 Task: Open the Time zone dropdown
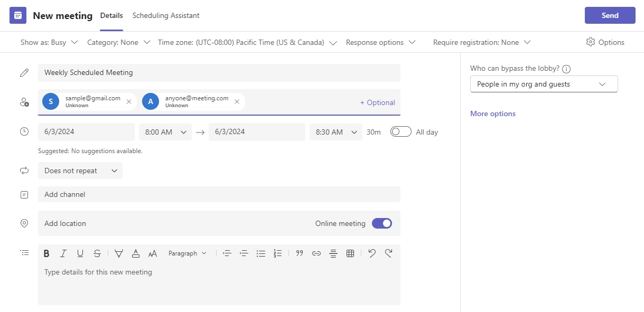(247, 42)
